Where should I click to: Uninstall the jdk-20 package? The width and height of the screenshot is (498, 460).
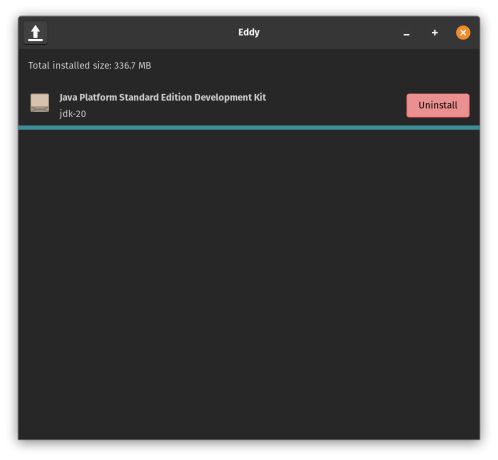coord(438,105)
